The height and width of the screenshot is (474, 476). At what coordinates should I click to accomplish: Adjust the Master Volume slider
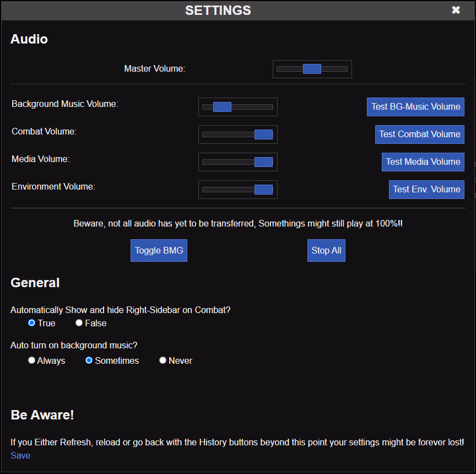coord(312,68)
